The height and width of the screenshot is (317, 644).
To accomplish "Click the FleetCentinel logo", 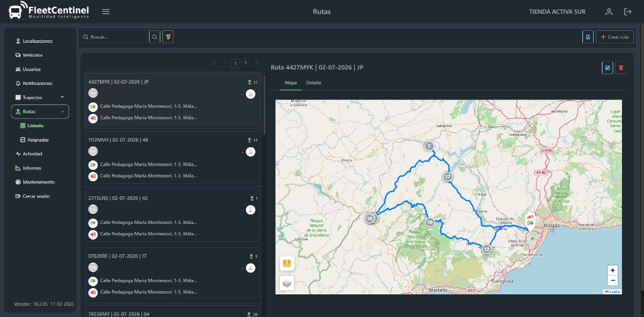I will pyautogui.click(x=48, y=11).
